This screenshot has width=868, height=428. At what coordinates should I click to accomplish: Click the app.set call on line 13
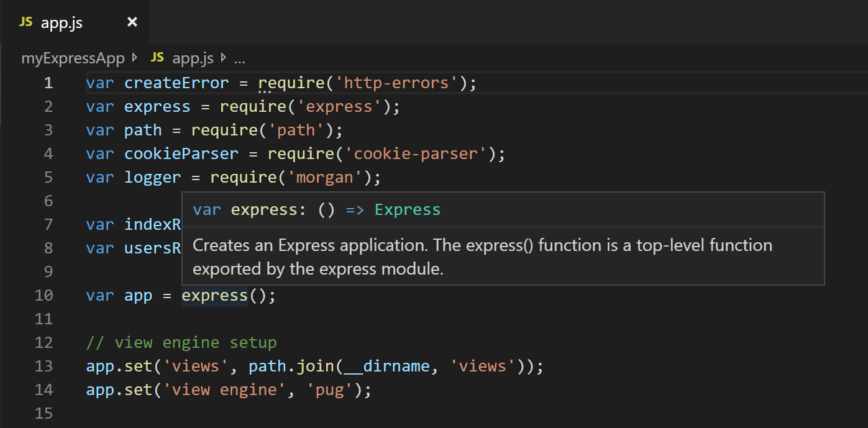click(x=122, y=366)
